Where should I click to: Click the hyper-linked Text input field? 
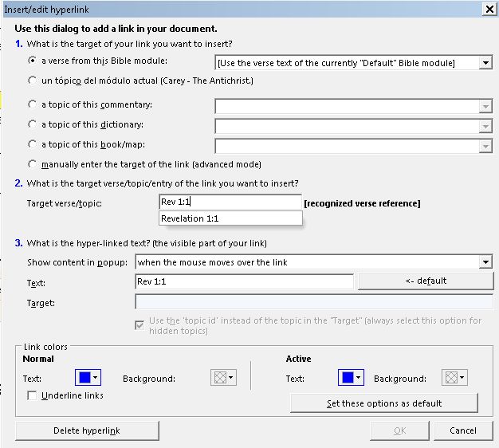click(x=244, y=281)
